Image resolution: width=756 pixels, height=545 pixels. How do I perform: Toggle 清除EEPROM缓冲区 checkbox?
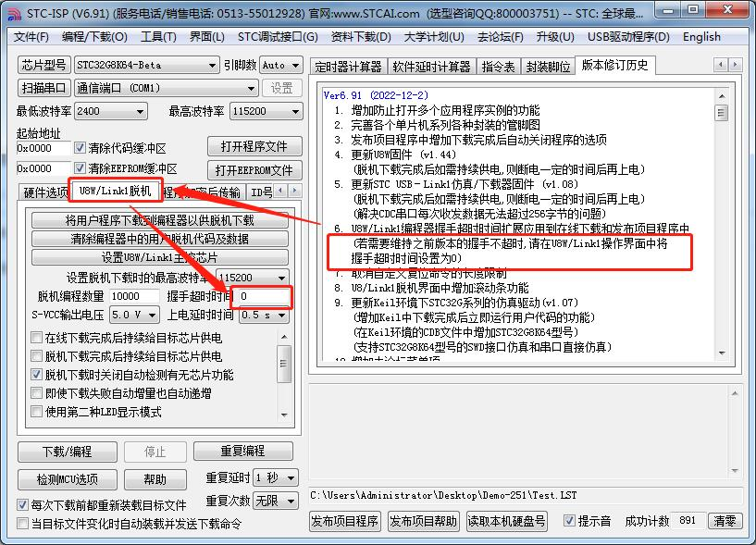click(80, 167)
